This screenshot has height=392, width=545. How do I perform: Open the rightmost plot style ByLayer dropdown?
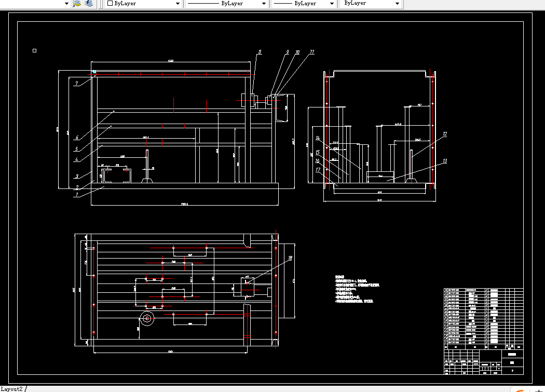[x=397, y=4]
